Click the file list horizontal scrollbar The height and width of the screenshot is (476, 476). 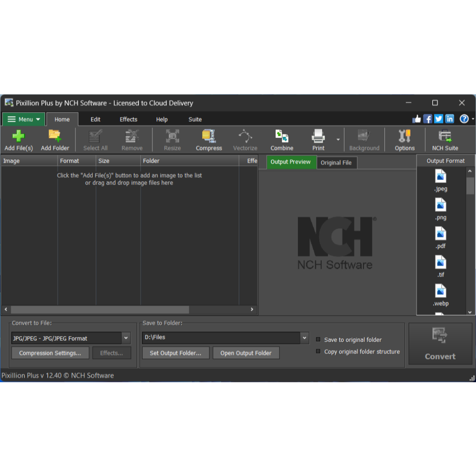click(x=100, y=310)
